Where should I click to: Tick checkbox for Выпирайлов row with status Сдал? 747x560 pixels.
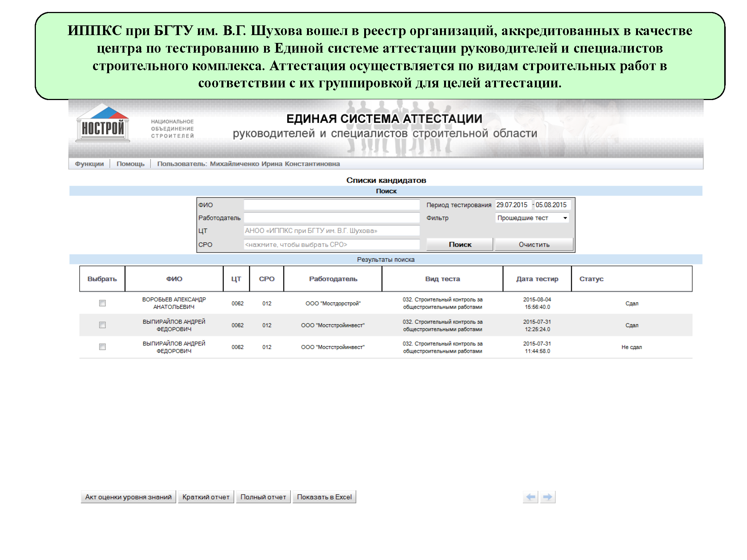(x=102, y=325)
